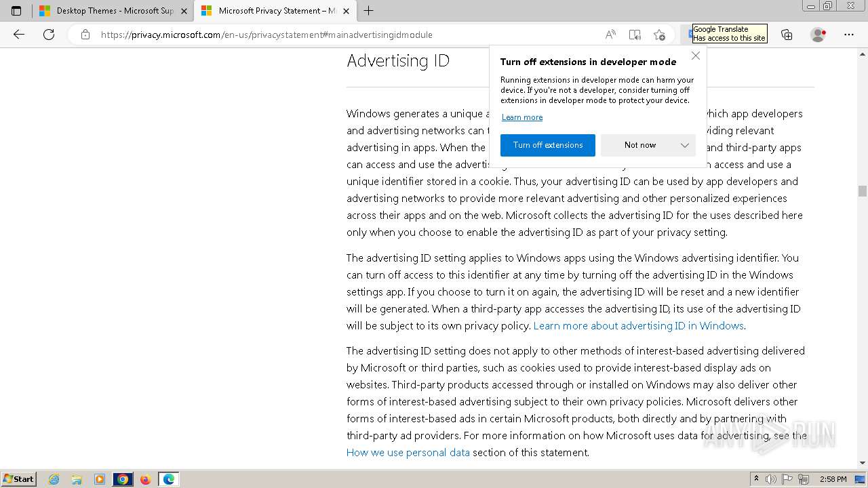This screenshot has height=488, width=868.
Task: Open the browser profile menu
Action: pos(818,35)
